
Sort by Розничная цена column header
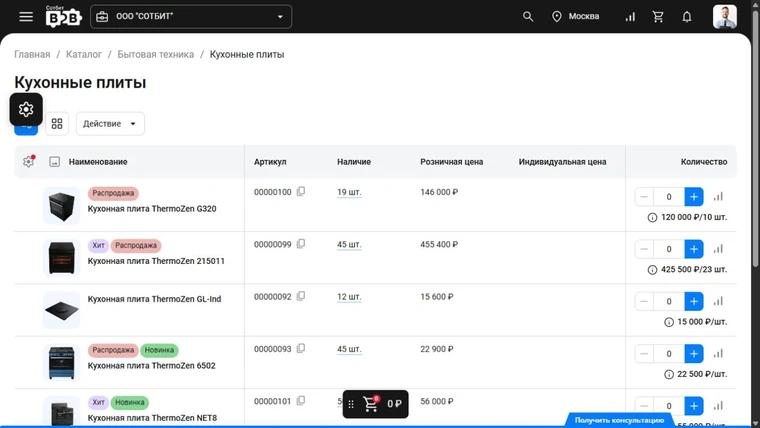tap(451, 162)
